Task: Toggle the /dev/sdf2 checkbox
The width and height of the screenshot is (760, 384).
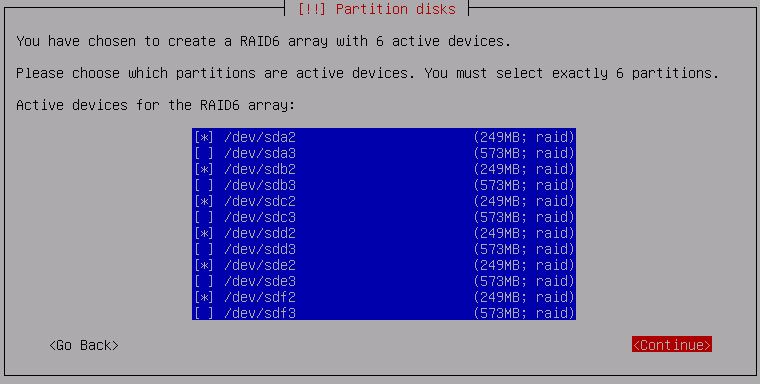Action: click(x=204, y=297)
